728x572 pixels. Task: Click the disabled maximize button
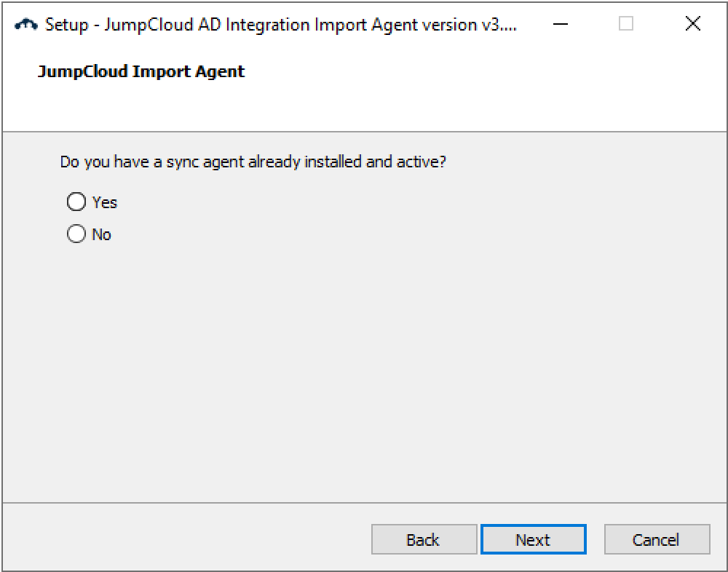(x=626, y=24)
